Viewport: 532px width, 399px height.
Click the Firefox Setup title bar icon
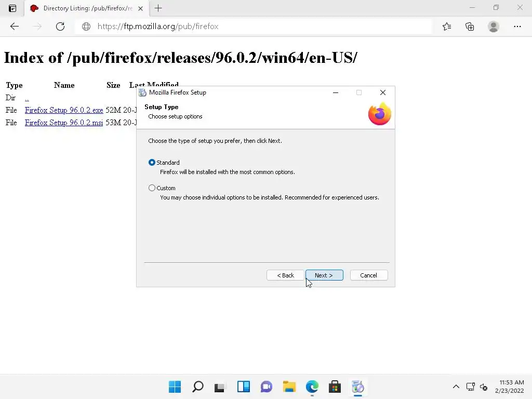(x=142, y=92)
